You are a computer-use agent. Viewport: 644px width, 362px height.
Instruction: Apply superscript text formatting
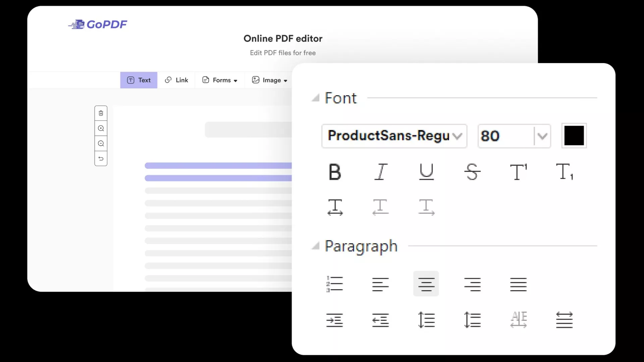point(518,172)
